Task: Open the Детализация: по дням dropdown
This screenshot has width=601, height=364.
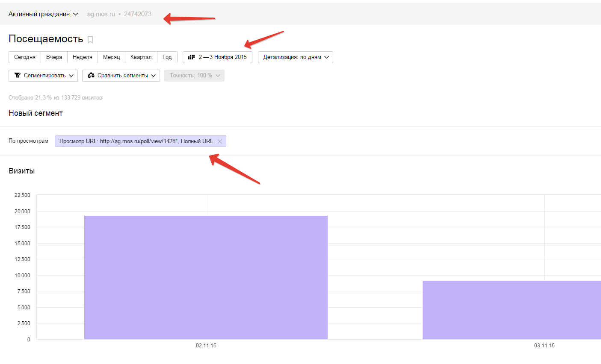Action: pos(295,57)
